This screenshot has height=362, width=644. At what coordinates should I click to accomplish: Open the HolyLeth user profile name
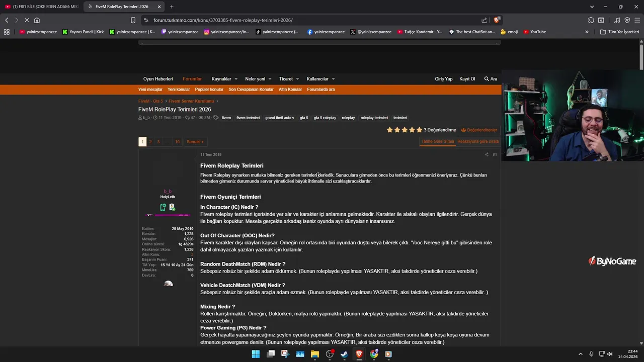[x=168, y=197]
